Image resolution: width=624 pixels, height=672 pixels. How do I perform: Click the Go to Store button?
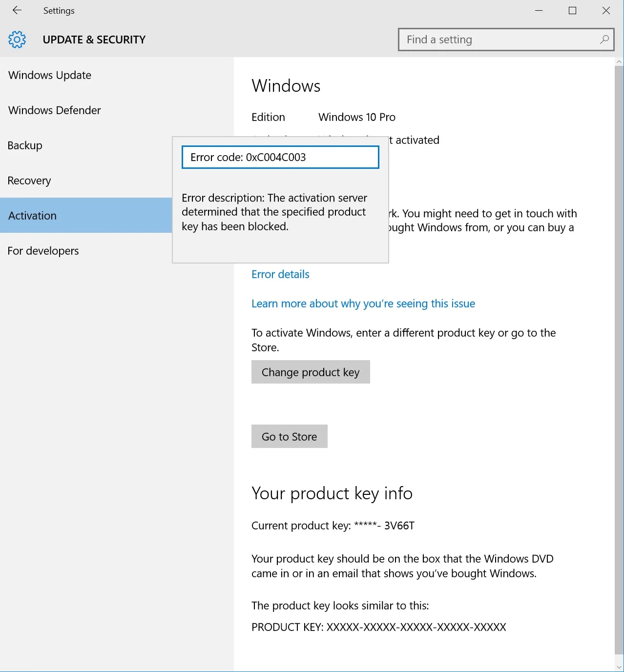coord(290,437)
